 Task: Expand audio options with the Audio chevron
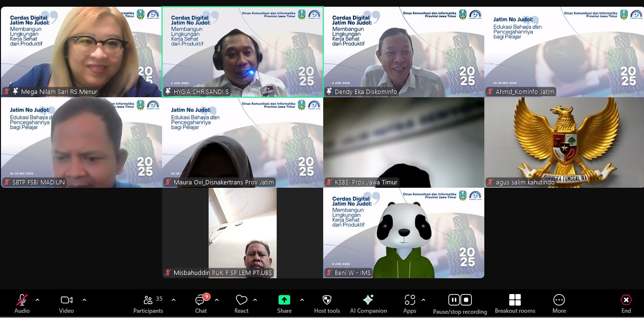37,300
